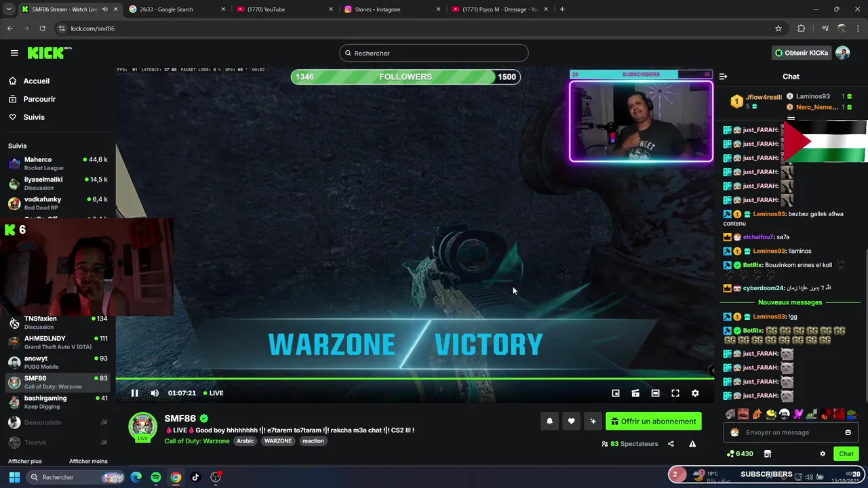Pause the live stream video

coord(134,393)
